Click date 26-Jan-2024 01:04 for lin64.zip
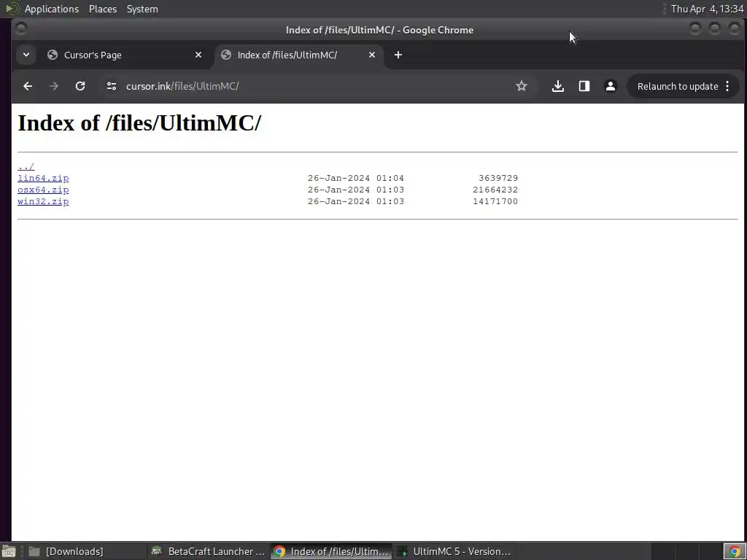Screen dimensions: 747x560 [x=356, y=178]
